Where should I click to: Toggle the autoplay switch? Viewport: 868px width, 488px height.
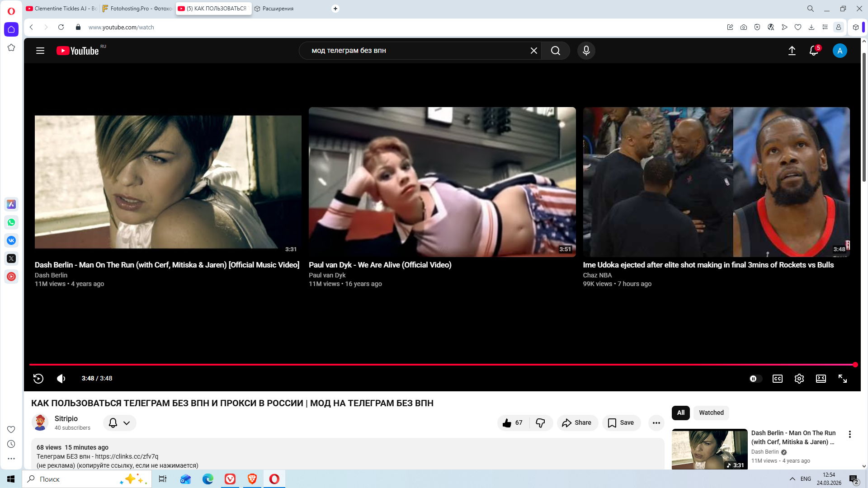pyautogui.click(x=755, y=379)
